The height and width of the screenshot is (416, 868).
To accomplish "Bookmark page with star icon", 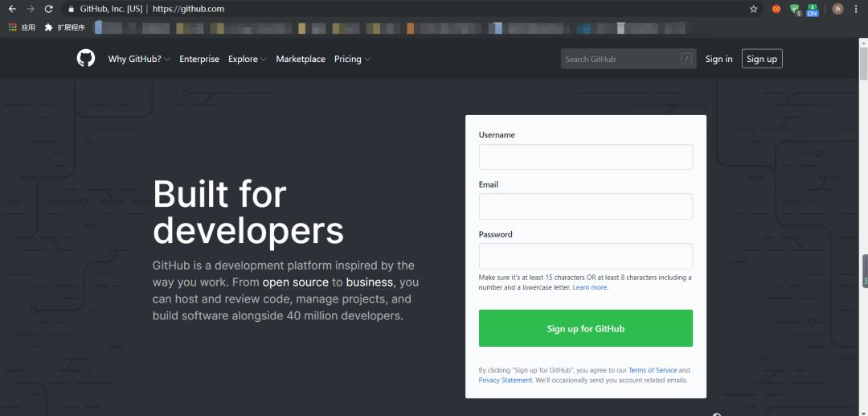I will tap(753, 9).
